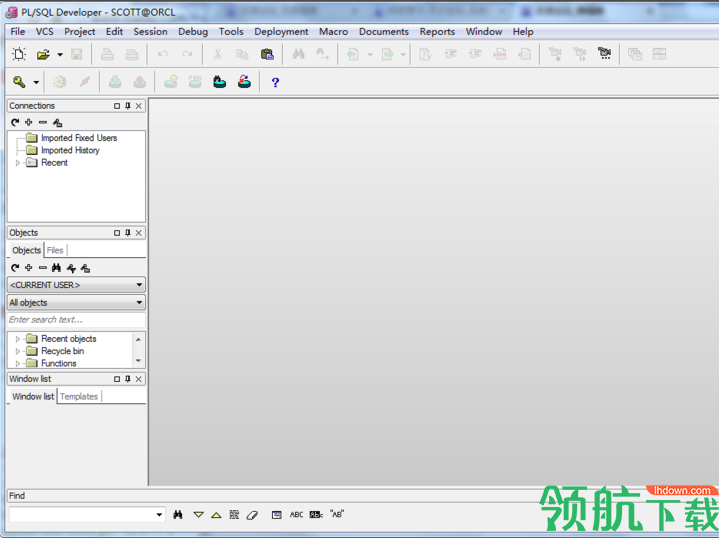Switch to the Templates tab
The width and height of the screenshot is (719, 538).
click(x=79, y=396)
